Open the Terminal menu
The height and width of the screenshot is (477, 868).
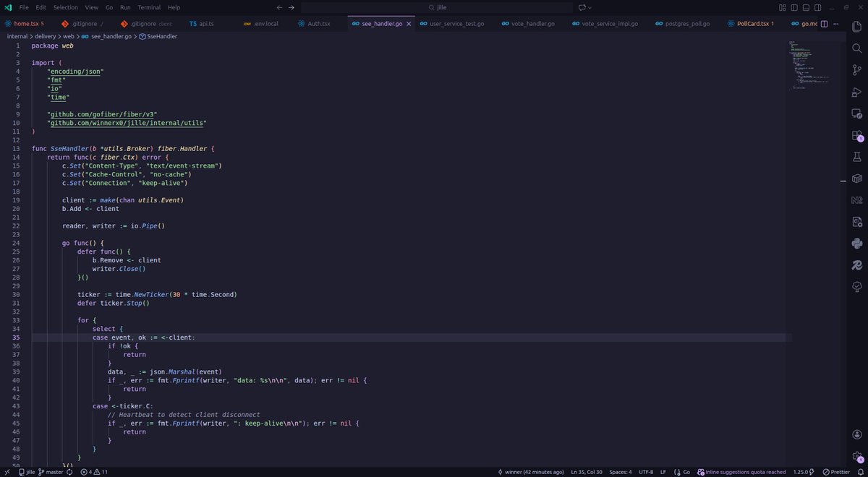pyautogui.click(x=150, y=7)
